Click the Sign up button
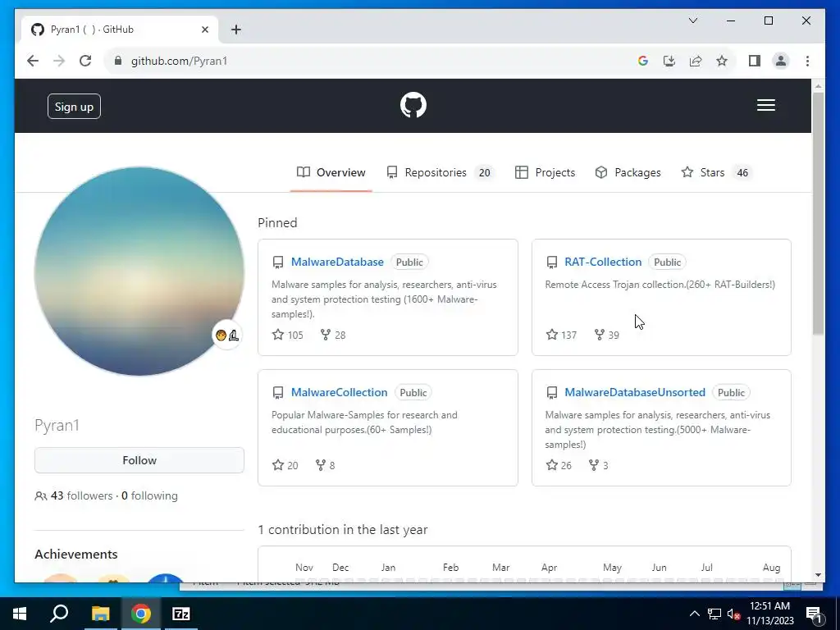This screenshot has width=840, height=630. (x=74, y=107)
